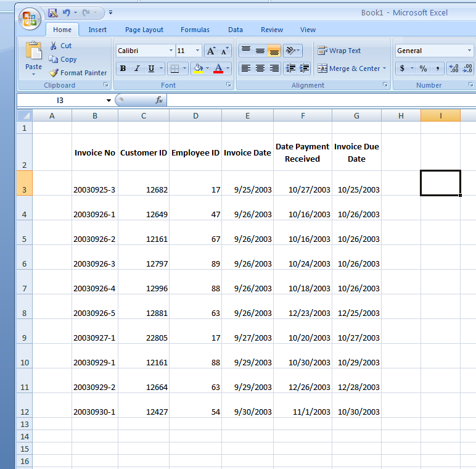The width and height of the screenshot is (476, 469).
Task: Expand Customize Quick Access Toolbar arrow
Action: [x=110, y=13]
